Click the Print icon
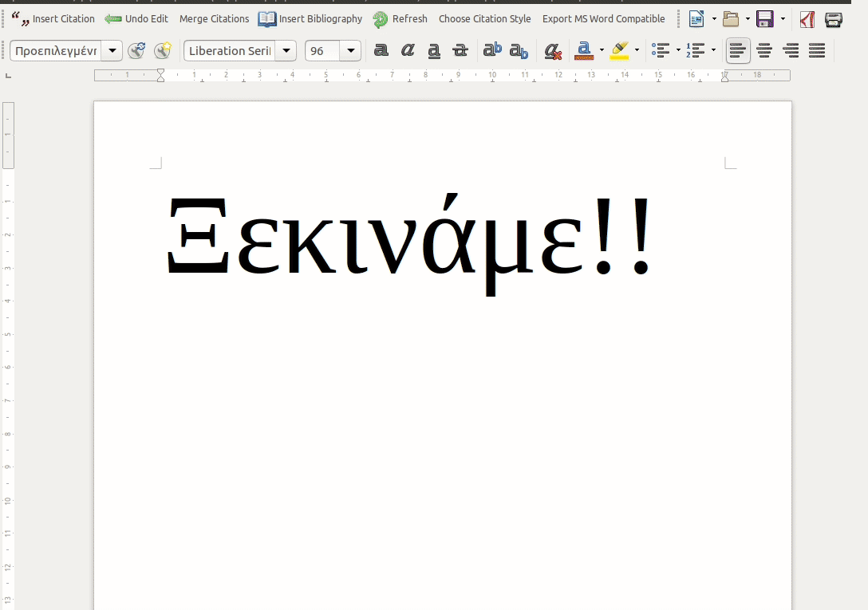868x610 pixels. [833, 20]
